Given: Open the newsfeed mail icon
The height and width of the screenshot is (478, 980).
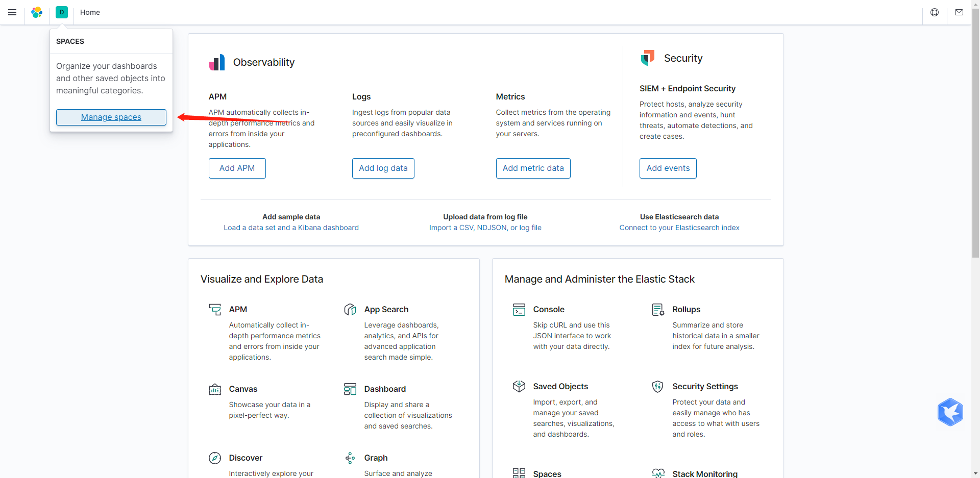Looking at the screenshot, I should (959, 12).
